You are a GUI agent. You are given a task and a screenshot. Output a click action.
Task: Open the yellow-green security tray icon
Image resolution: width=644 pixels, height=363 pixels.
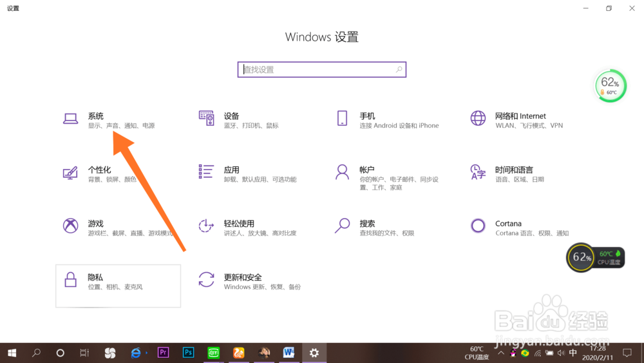pyautogui.click(x=525, y=353)
